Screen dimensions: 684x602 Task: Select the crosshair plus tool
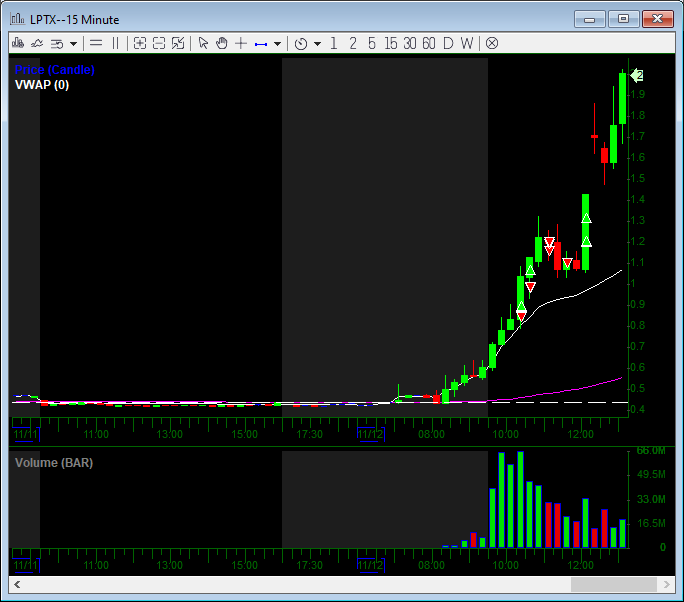[x=241, y=43]
